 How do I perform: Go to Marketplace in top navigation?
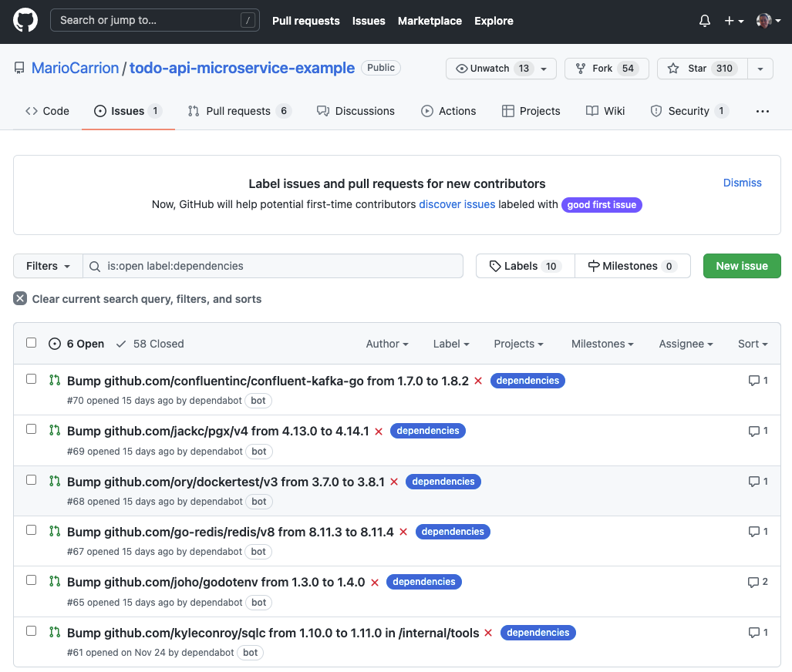click(430, 21)
